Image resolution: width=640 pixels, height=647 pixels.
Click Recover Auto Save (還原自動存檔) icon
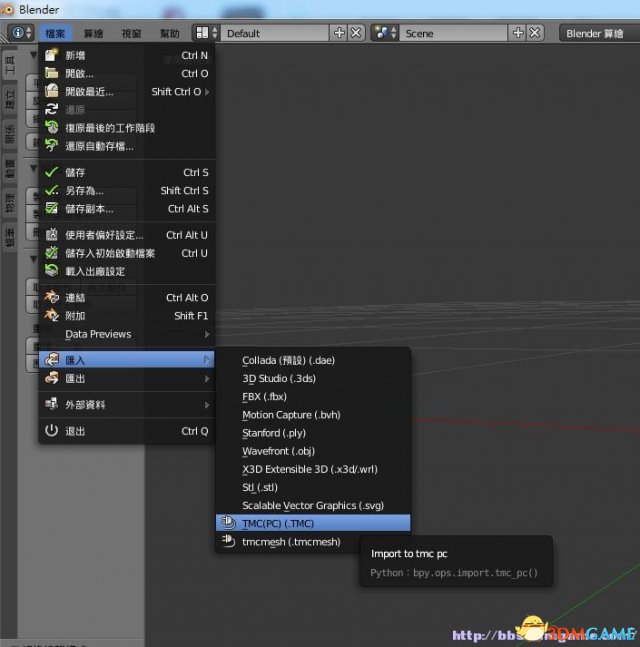(52, 145)
